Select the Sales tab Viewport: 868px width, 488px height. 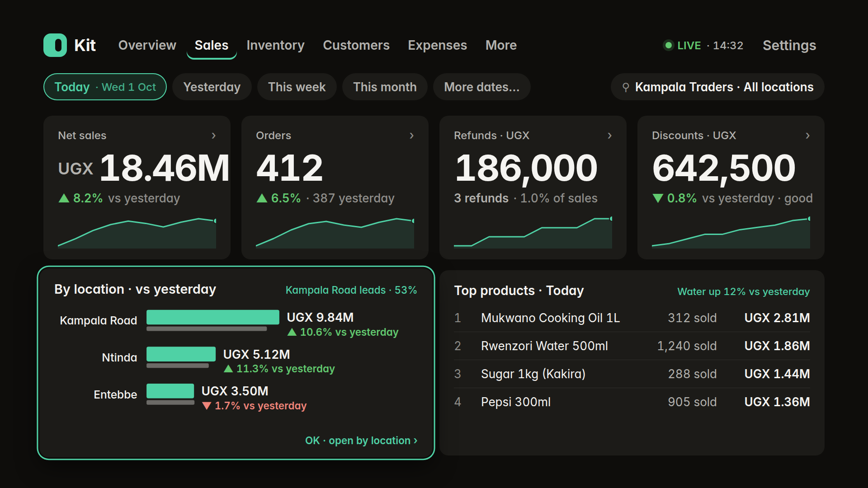click(x=212, y=45)
